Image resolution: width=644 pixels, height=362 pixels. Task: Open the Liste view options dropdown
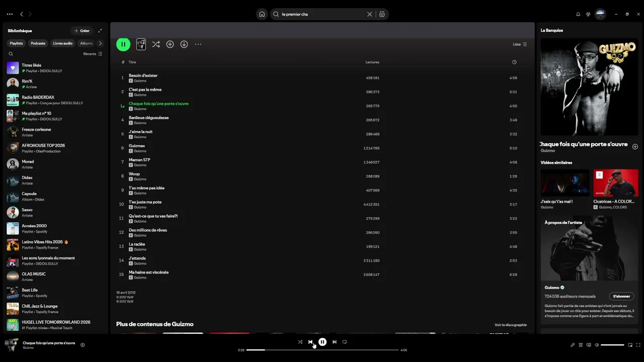click(520, 44)
